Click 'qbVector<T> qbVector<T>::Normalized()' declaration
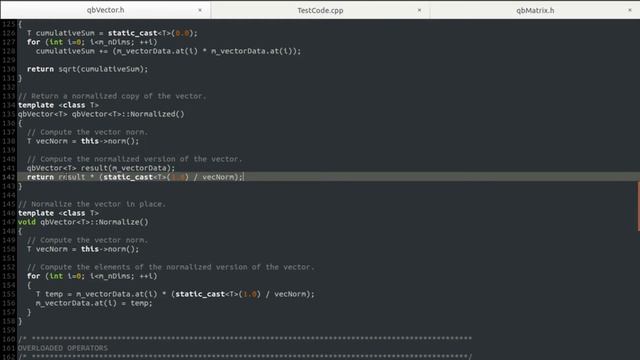 pyautogui.click(x=101, y=114)
